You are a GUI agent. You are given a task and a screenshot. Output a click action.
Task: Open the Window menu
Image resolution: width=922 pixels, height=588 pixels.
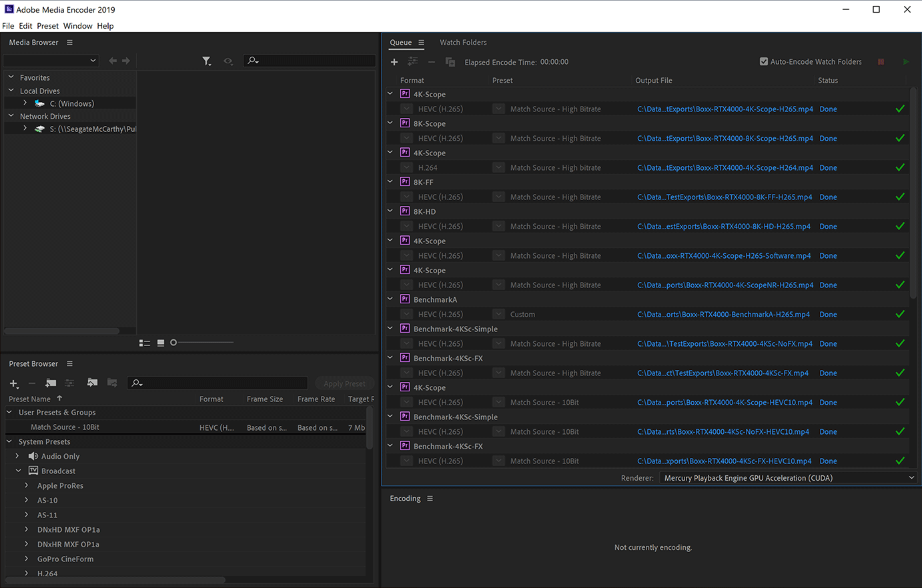click(77, 26)
